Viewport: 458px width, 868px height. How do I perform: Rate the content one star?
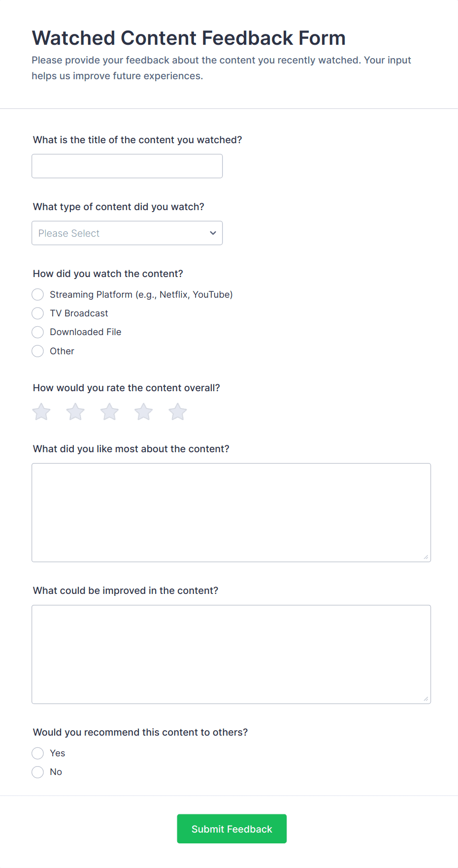[41, 412]
